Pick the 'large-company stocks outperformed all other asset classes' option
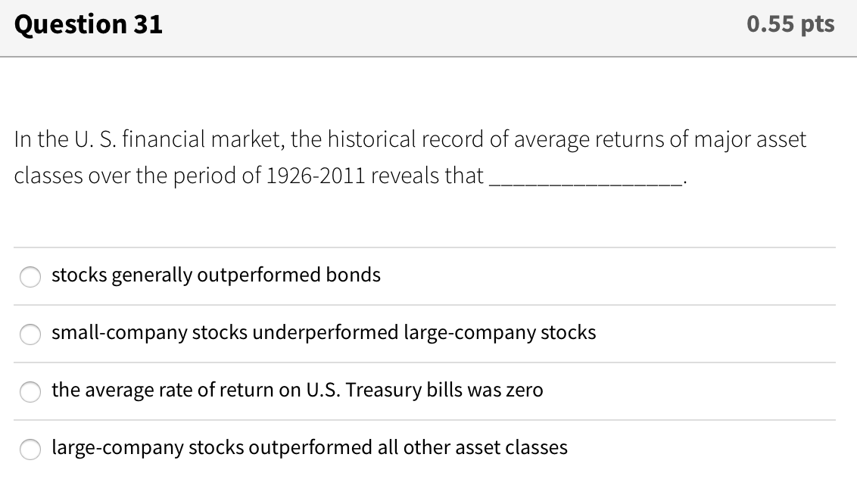The image size is (857, 504). (30, 450)
